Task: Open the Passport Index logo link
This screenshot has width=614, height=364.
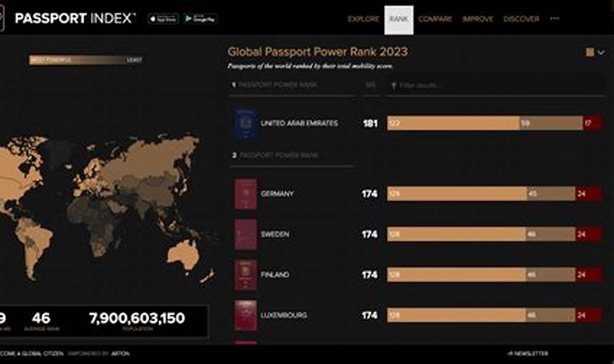Action: pos(75,19)
